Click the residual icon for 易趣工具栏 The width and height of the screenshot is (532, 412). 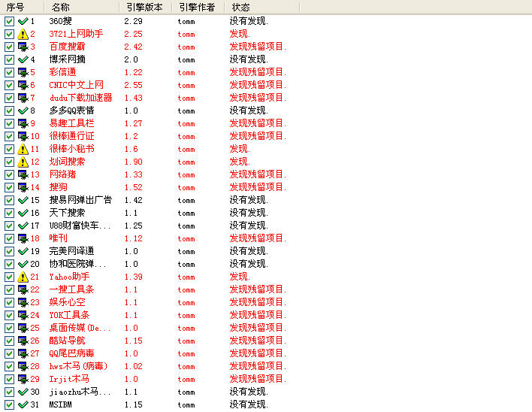pos(23,123)
